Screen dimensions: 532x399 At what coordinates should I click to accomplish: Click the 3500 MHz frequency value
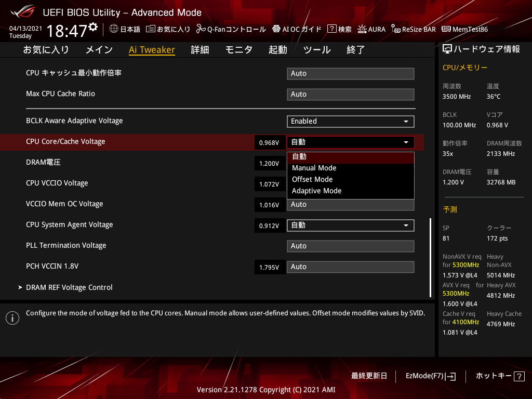pyautogui.click(x=457, y=97)
